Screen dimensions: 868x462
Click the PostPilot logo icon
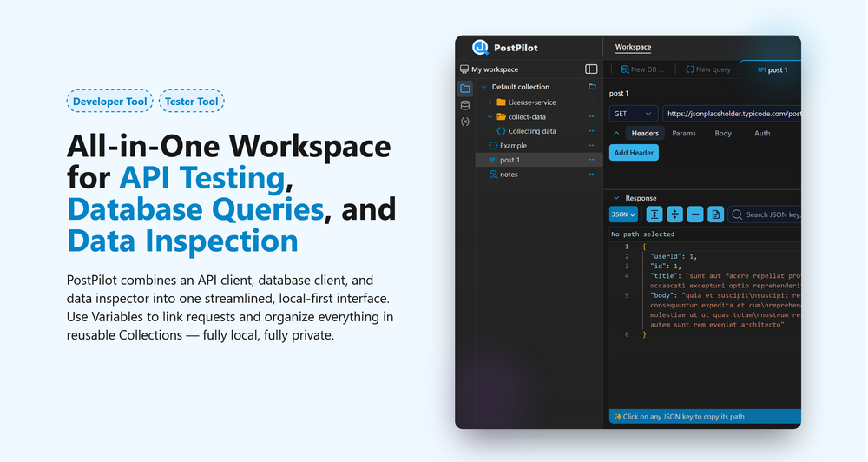480,47
